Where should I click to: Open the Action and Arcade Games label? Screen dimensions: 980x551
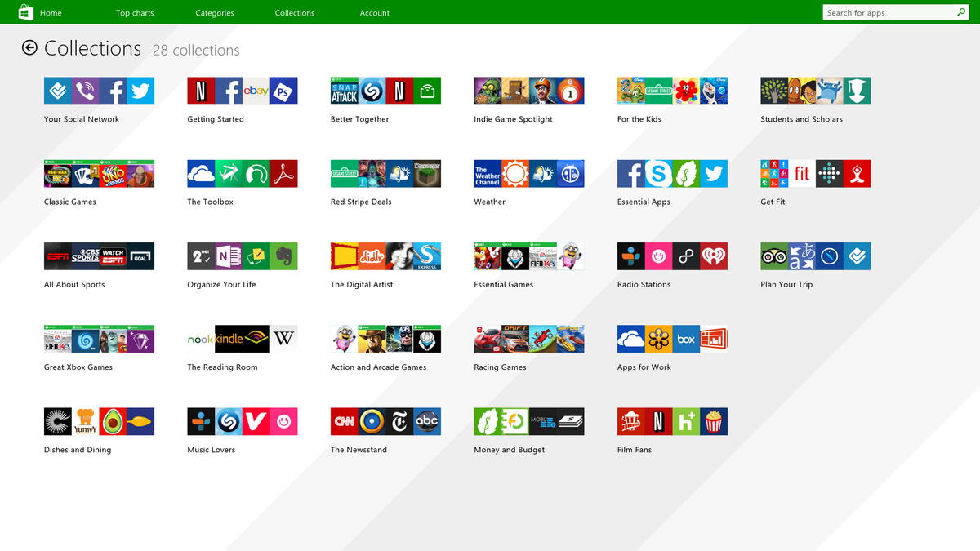click(378, 367)
